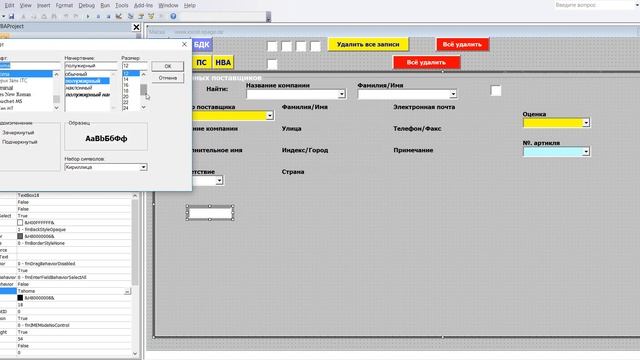Close the VBAProject explorer pane
This screenshot has width=640, height=360.
[136, 27]
